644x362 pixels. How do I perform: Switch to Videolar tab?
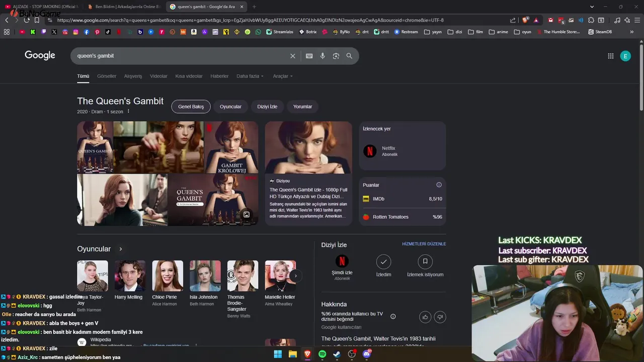pos(158,76)
